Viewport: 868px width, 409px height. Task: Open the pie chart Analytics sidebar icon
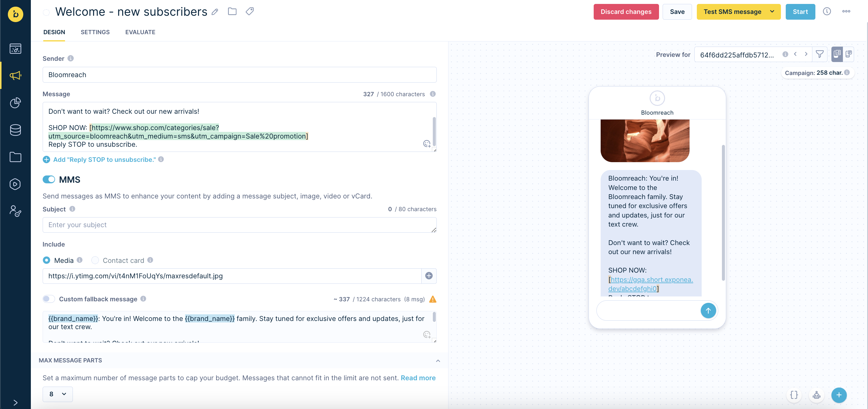15,103
